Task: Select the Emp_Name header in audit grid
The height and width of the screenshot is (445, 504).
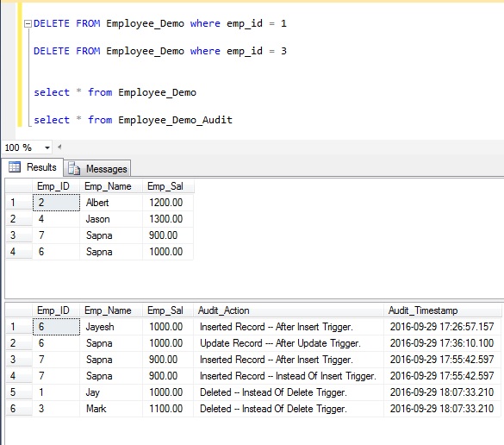Action: pos(111,310)
